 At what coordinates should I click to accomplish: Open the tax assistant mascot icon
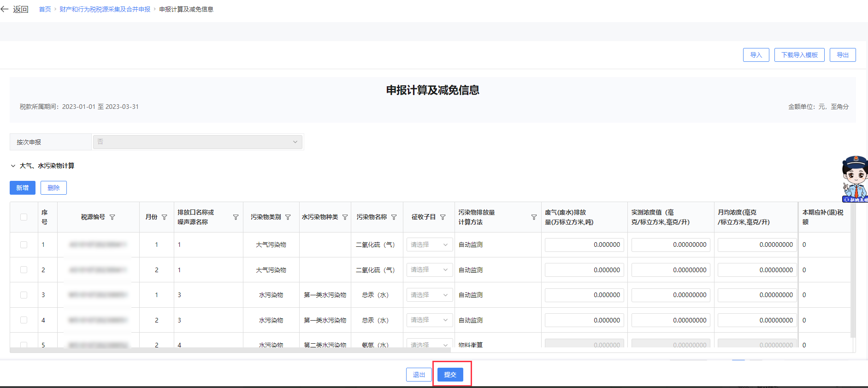tap(855, 179)
